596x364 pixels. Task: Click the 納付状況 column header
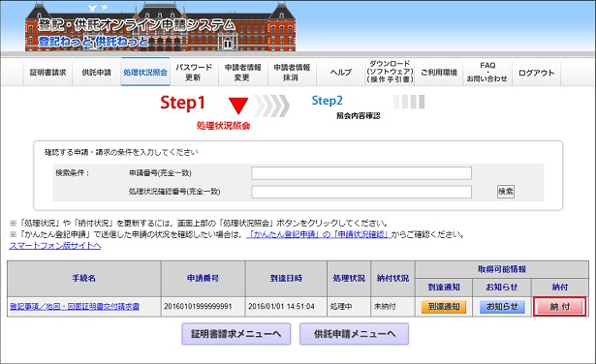tap(393, 279)
